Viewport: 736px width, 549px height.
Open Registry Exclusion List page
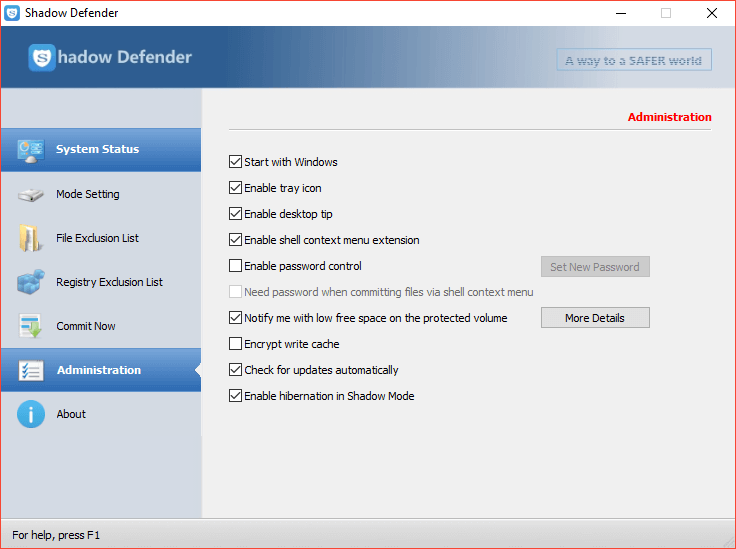point(101,282)
